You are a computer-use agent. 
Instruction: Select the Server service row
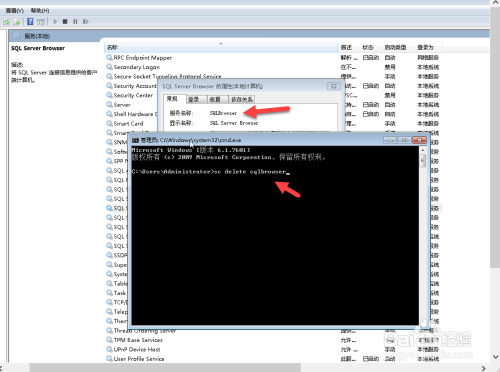(122, 105)
